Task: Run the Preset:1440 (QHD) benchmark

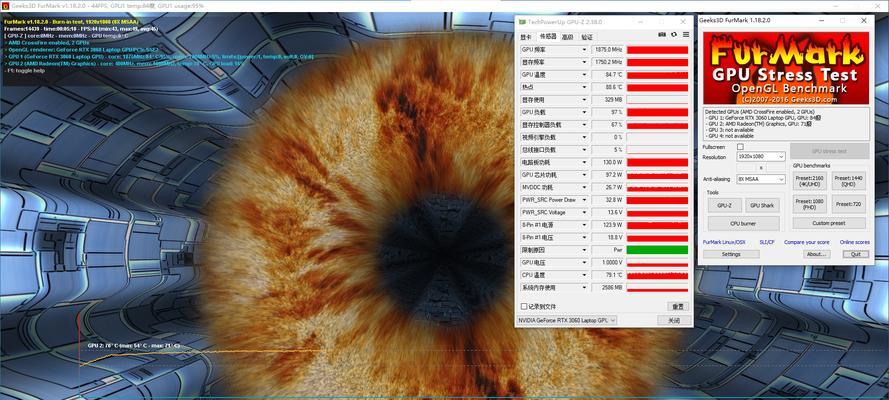Action: click(x=848, y=181)
